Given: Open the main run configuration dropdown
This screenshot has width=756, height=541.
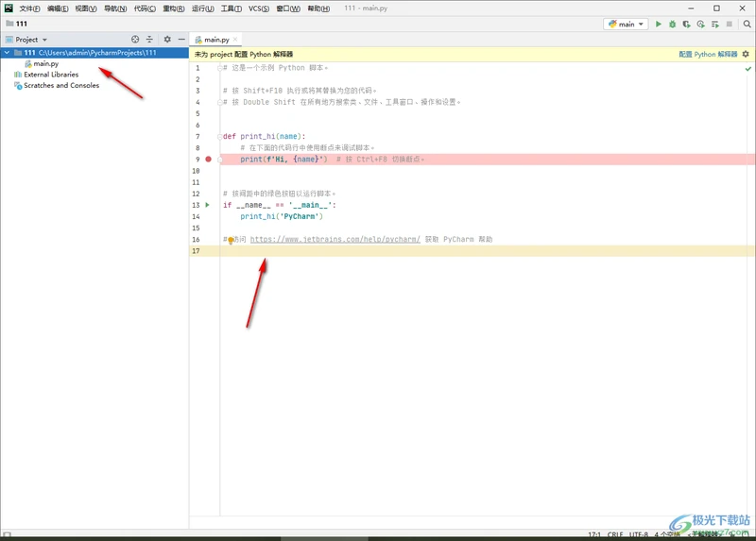Looking at the screenshot, I should pyautogui.click(x=626, y=25).
